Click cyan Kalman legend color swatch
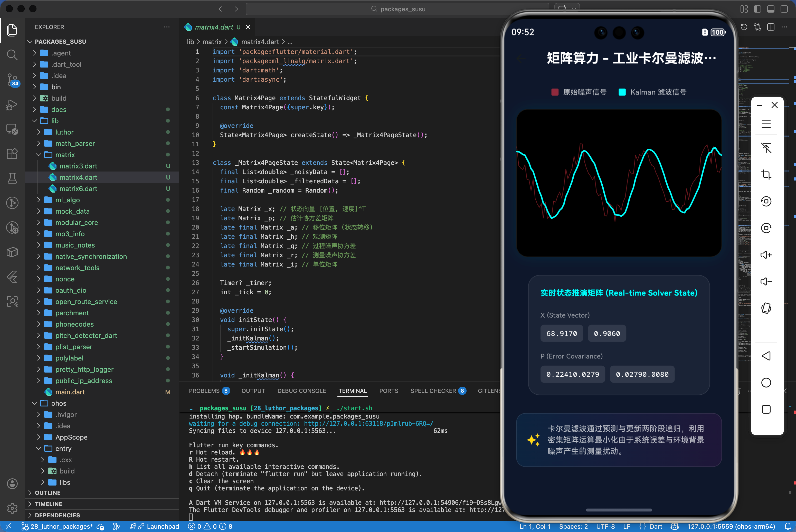Image resolution: width=796 pixels, height=532 pixels. click(x=622, y=92)
